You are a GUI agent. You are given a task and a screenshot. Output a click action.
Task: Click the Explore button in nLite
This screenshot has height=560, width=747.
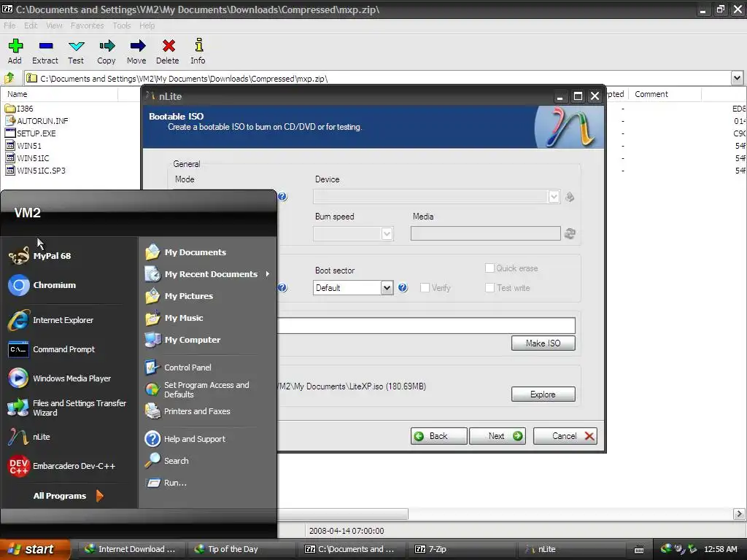click(x=543, y=394)
